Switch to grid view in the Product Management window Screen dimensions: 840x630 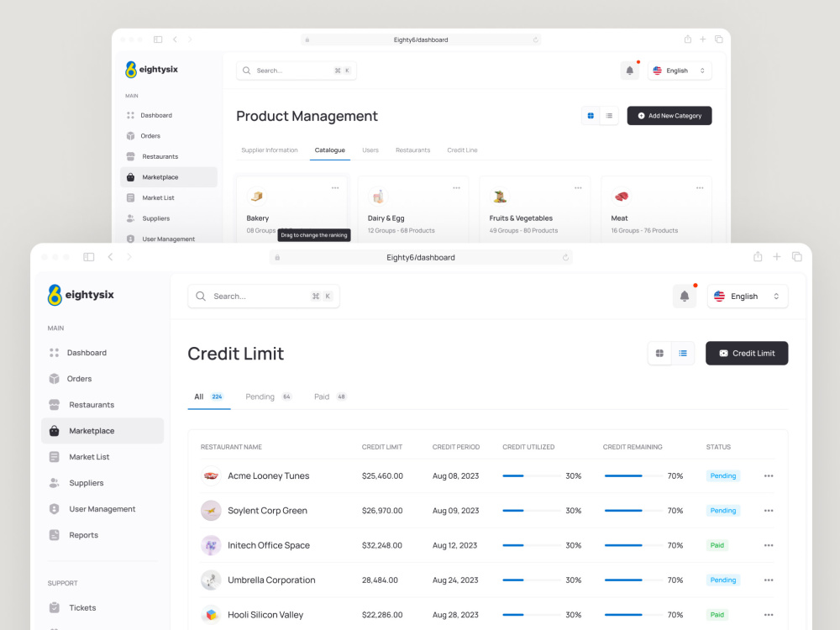(591, 116)
